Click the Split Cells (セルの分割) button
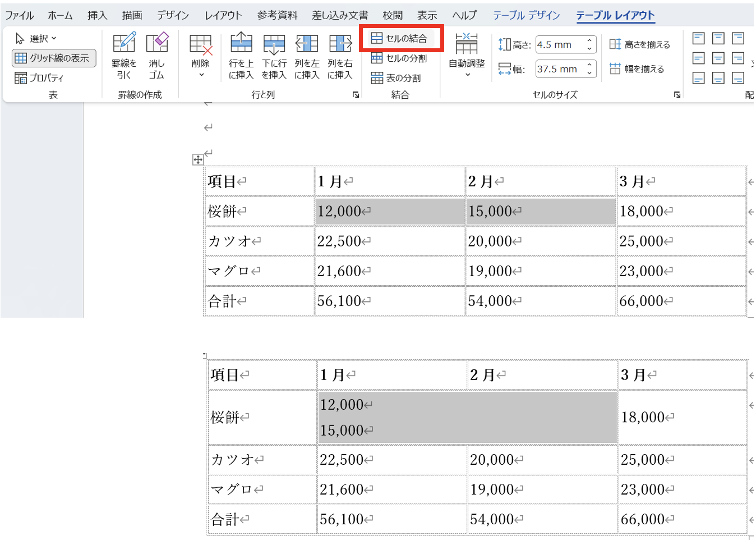756x540 pixels. tap(399, 58)
